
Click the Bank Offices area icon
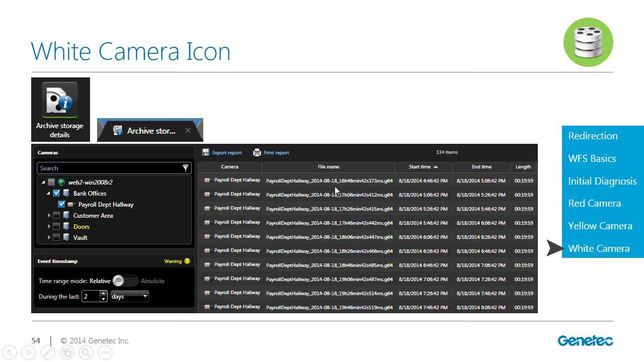(x=66, y=193)
